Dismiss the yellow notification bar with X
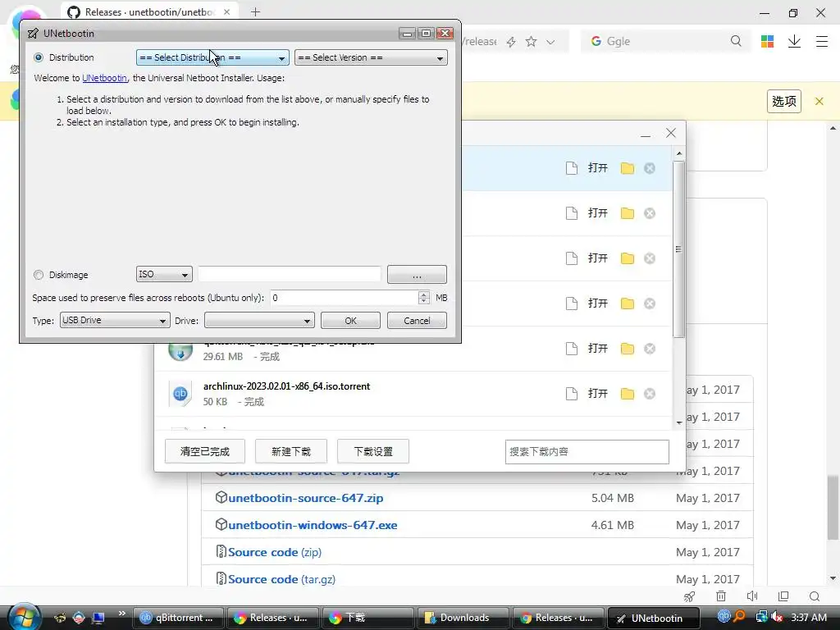The width and height of the screenshot is (840, 630). 819,101
